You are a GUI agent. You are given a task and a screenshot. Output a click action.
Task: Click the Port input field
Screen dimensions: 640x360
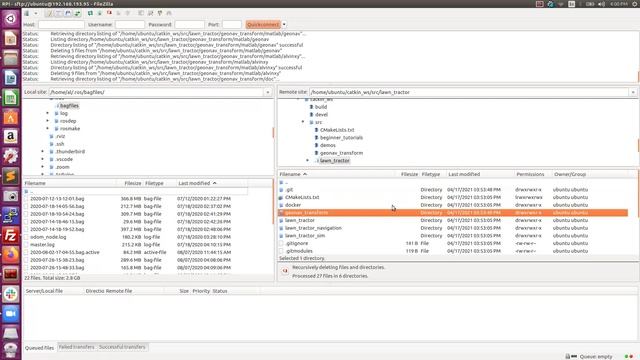coord(232,24)
